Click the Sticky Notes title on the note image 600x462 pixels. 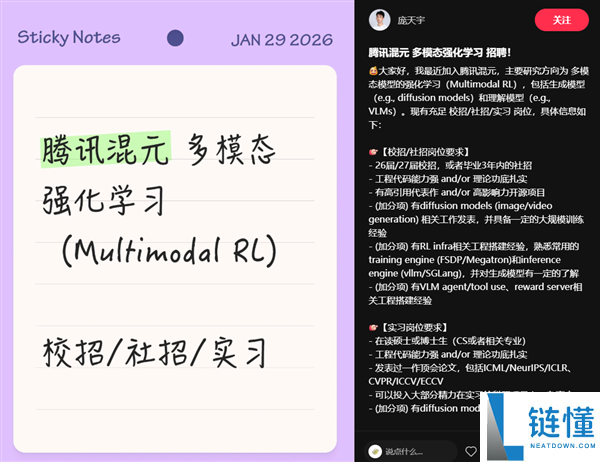coord(69,38)
